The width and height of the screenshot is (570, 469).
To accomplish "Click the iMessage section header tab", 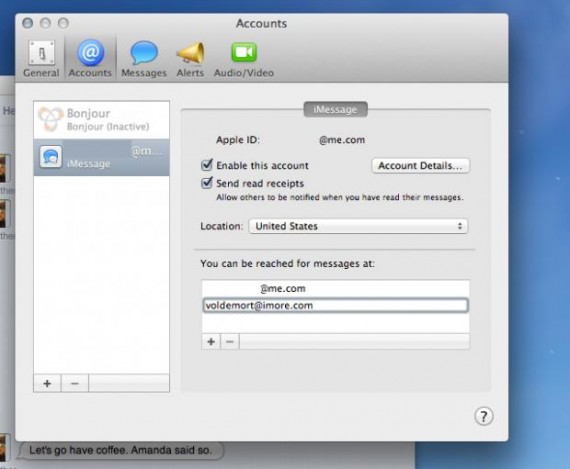I will [335, 109].
